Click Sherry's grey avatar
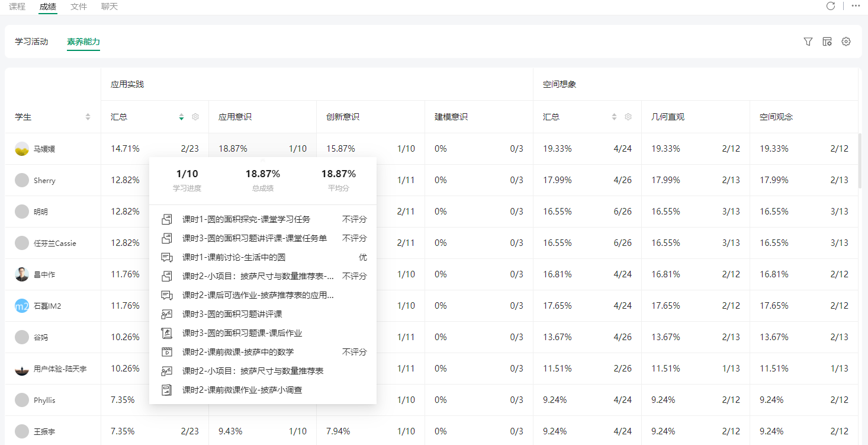The image size is (868, 445). click(22, 180)
